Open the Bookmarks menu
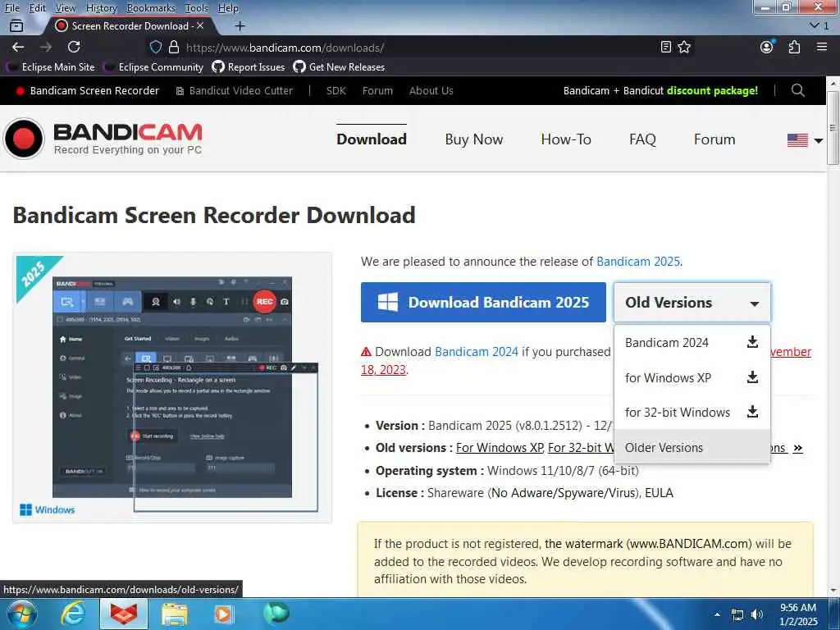 point(151,8)
